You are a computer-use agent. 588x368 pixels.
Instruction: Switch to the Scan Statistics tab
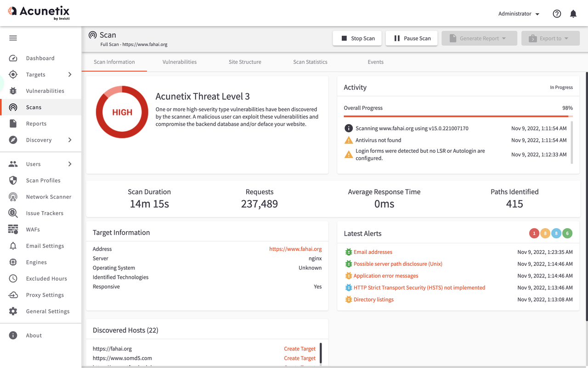[x=311, y=62]
